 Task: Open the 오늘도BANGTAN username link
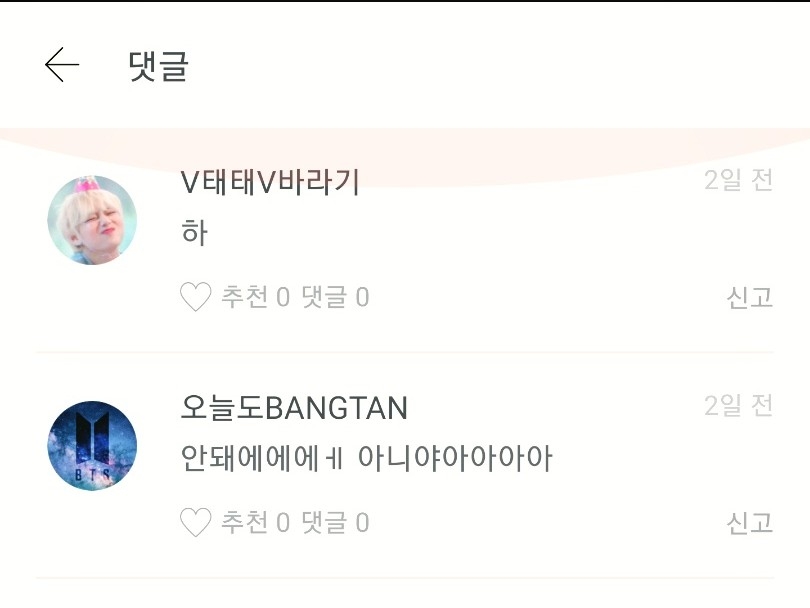pyautogui.click(x=294, y=408)
